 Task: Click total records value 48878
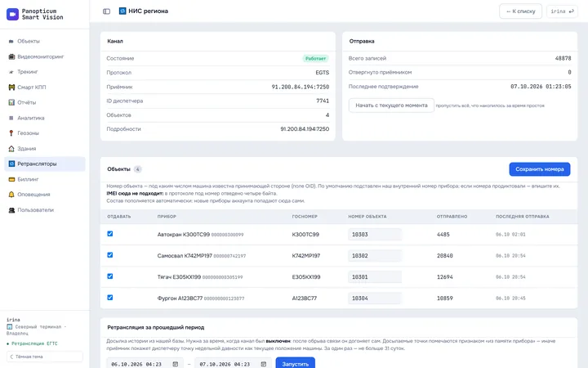tap(563, 58)
